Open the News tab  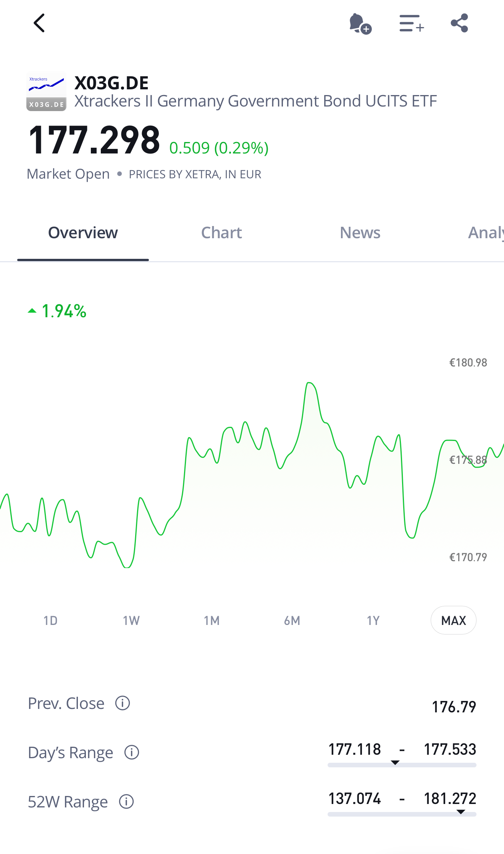[360, 233]
